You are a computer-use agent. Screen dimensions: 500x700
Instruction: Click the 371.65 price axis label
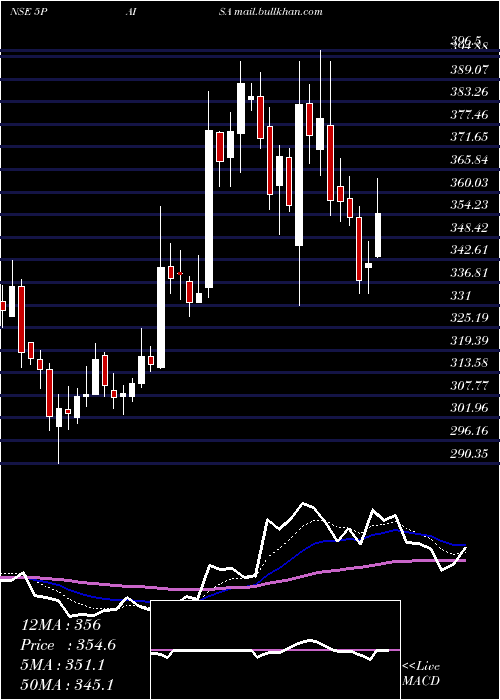469,137
